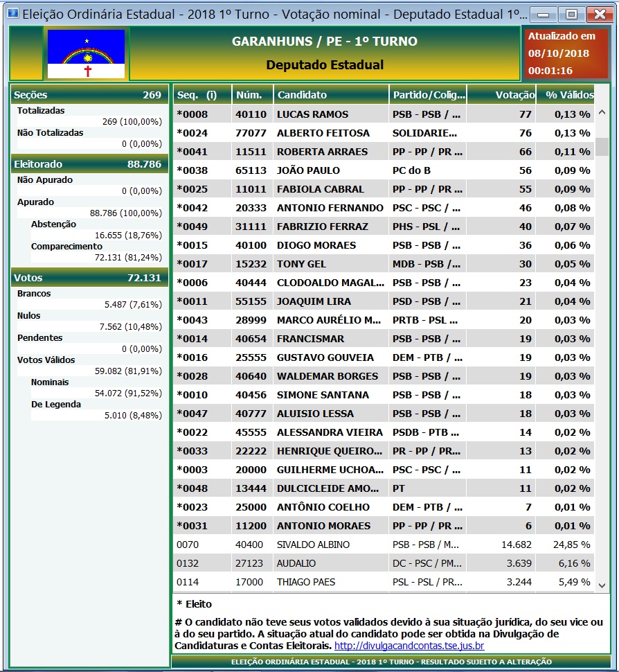Select the ALUISIO LESSA row
Screen dimensions: 619x672
pos(384,414)
